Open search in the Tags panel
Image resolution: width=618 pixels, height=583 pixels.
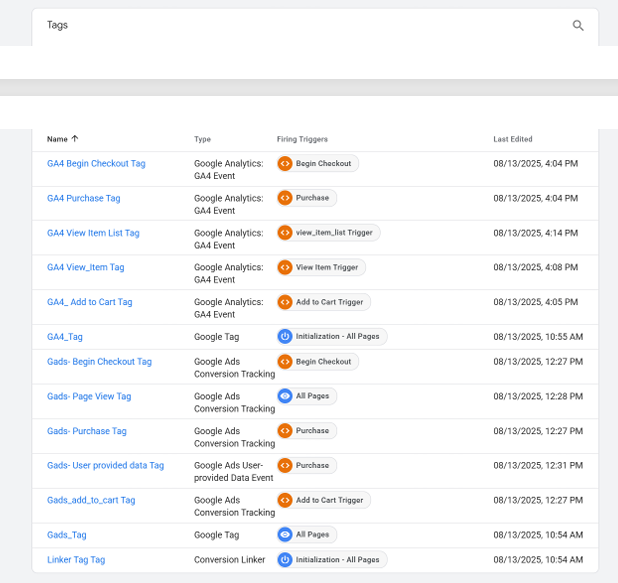pyautogui.click(x=578, y=26)
